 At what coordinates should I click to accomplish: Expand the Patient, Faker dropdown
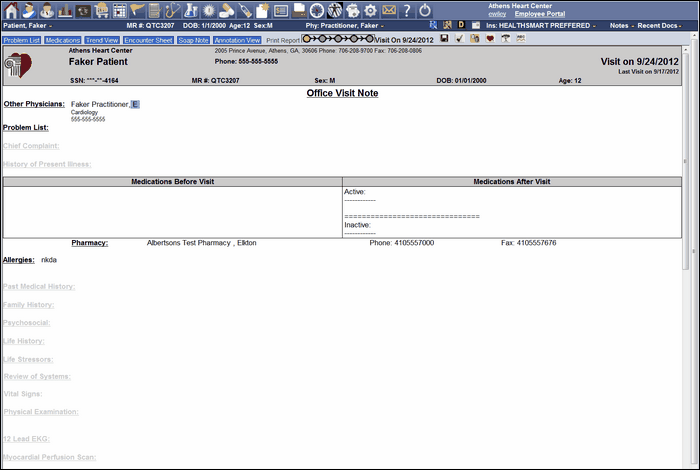click(28, 25)
